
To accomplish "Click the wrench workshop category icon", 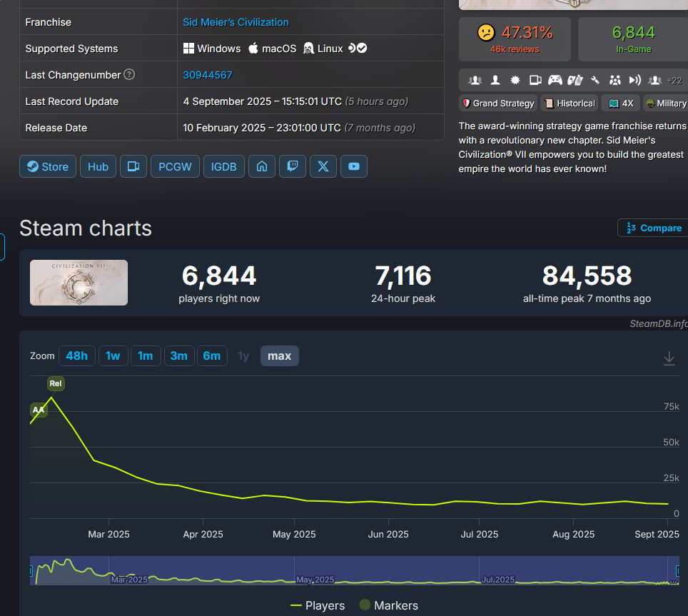I will click(595, 80).
